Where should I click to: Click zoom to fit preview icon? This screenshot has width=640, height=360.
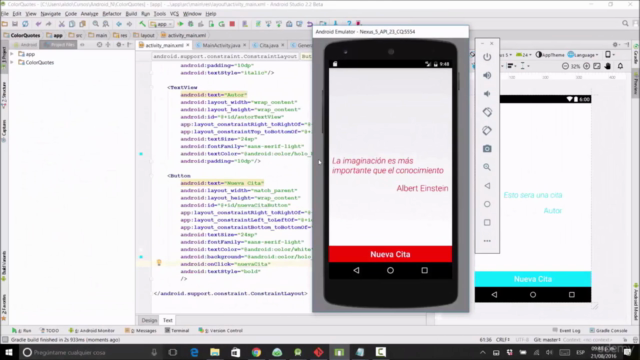tap(597, 66)
